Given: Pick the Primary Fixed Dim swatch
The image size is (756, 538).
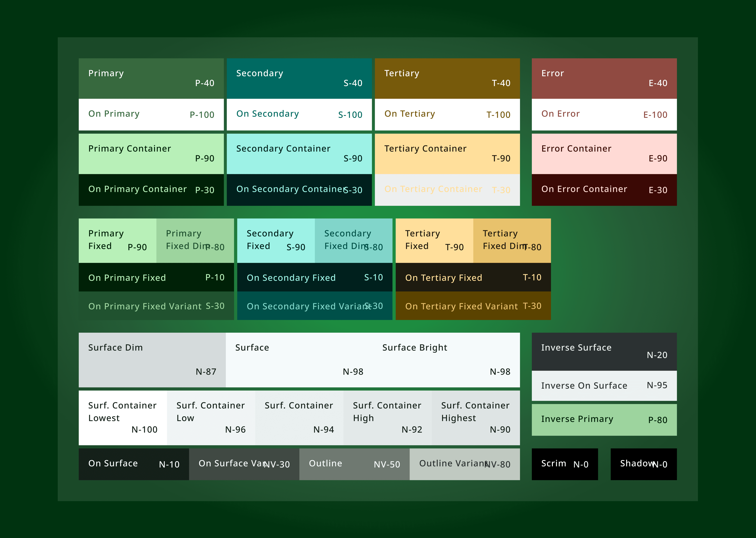Looking at the screenshot, I should tap(195, 240).
